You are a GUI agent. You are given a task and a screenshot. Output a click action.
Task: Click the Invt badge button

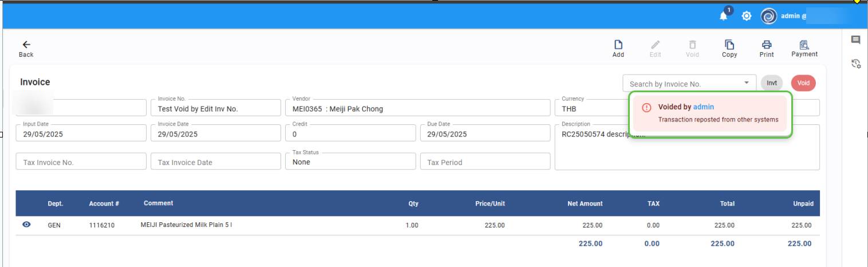click(772, 83)
